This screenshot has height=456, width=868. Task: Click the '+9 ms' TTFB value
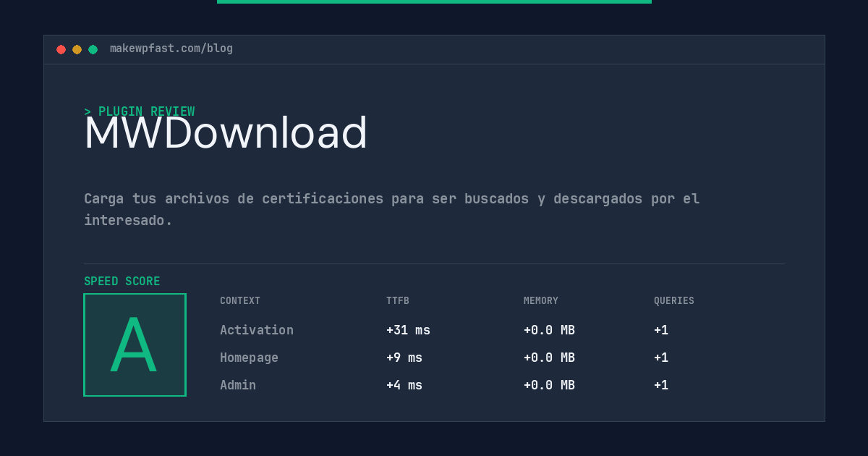[404, 358]
